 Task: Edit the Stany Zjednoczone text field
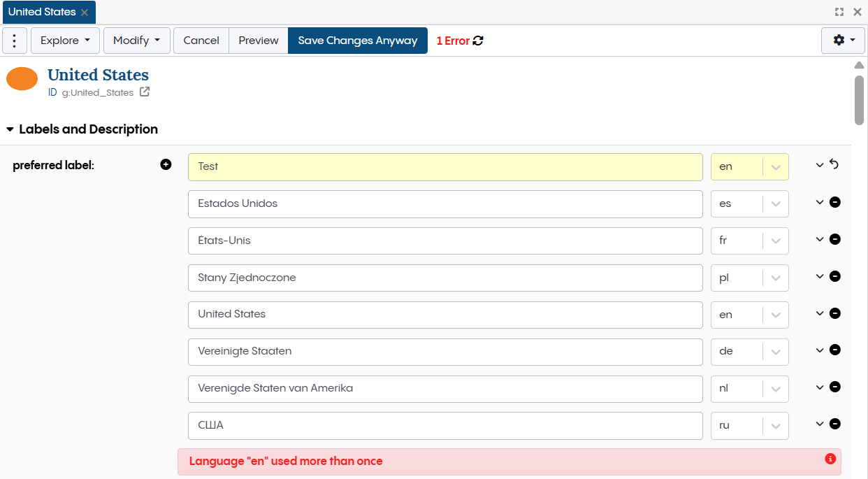[445, 278]
